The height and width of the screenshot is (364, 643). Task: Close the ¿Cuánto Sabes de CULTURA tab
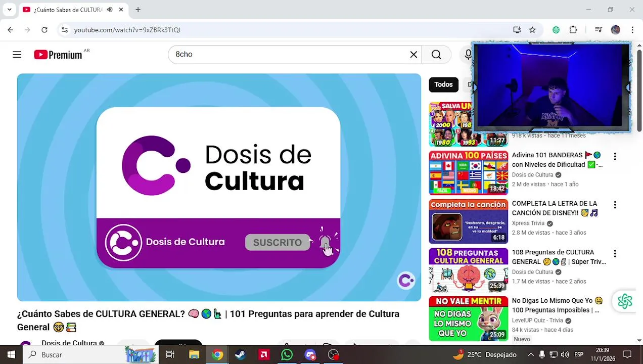click(x=121, y=10)
